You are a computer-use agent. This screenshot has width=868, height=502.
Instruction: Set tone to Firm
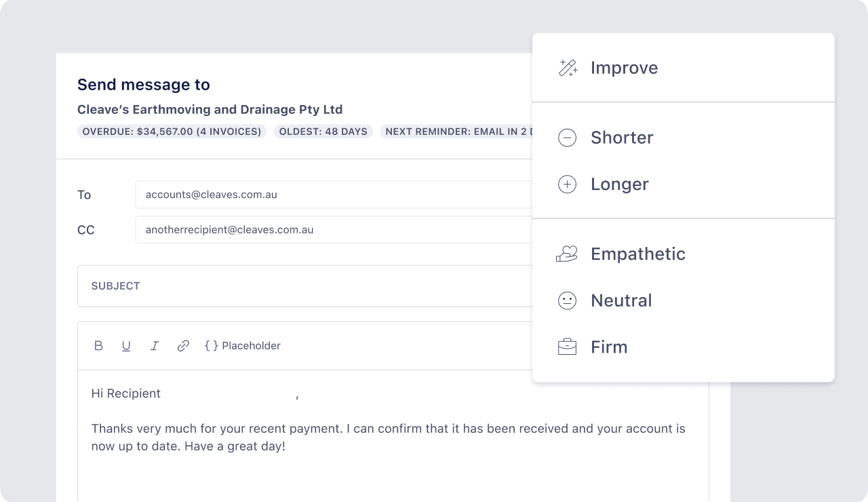point(609,347)
